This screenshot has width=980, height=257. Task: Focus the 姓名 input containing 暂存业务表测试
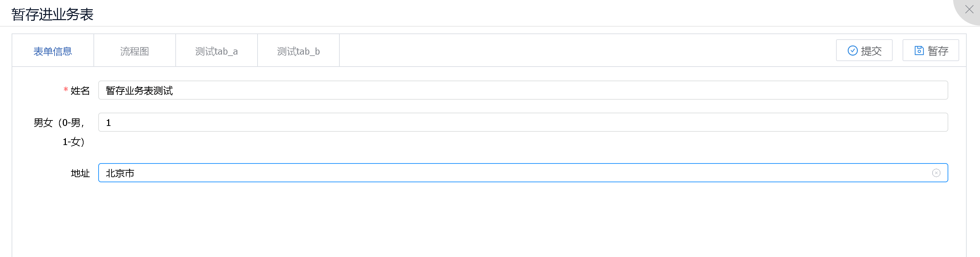[523, 91]
